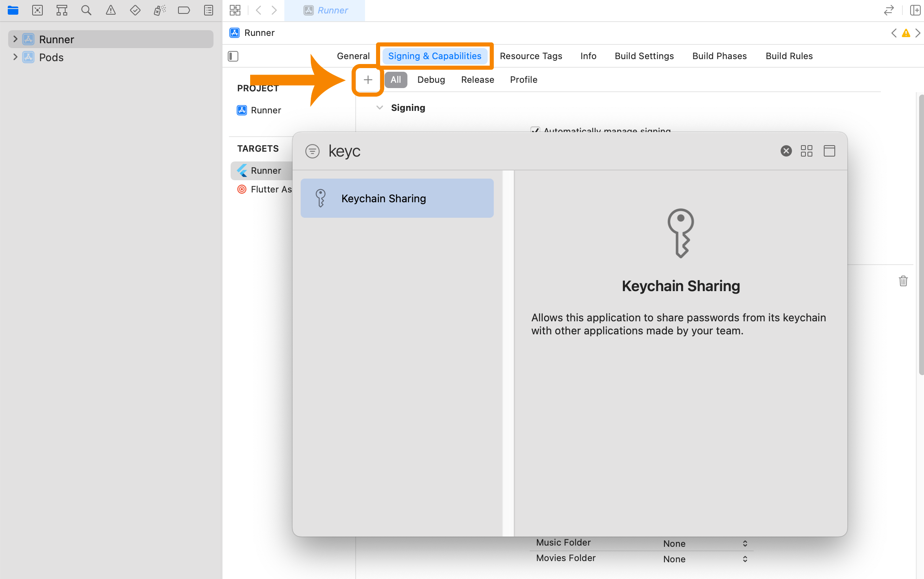924x579 pixels.
Task: Click the vertical scrollbar at right edge
Action: click(921, 234)
